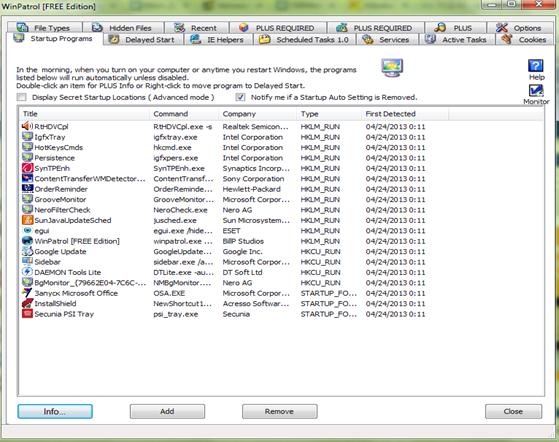The height and width of the screenshot is (442, 559).
Task: Click the startup monitor picture icon
Action: (x=392, y=67)
